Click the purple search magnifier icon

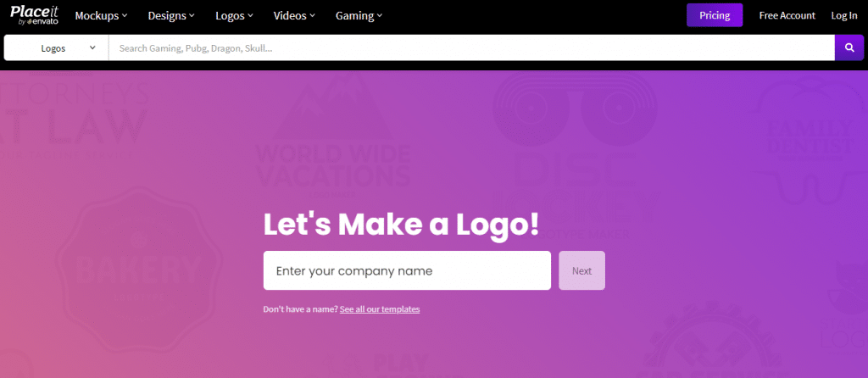point(849,48)
